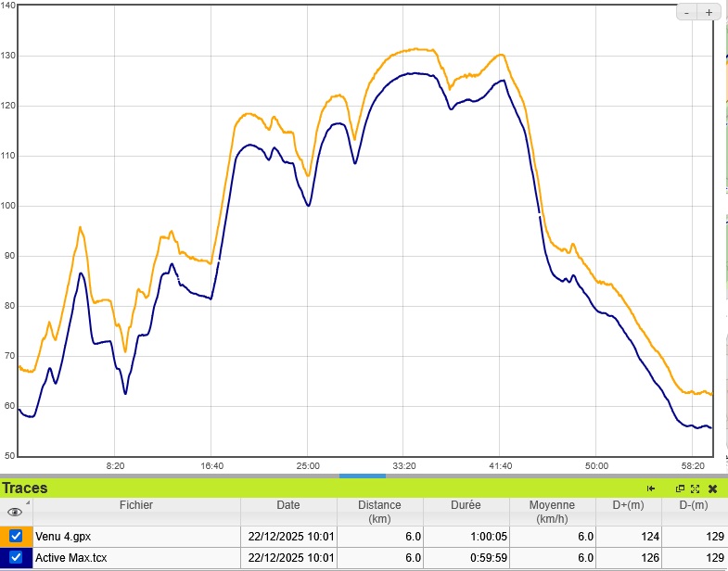Viewport: 728px width, 571px height.
Task: Expand the Traces panel to full screen
Action: (x=695, y=489)
